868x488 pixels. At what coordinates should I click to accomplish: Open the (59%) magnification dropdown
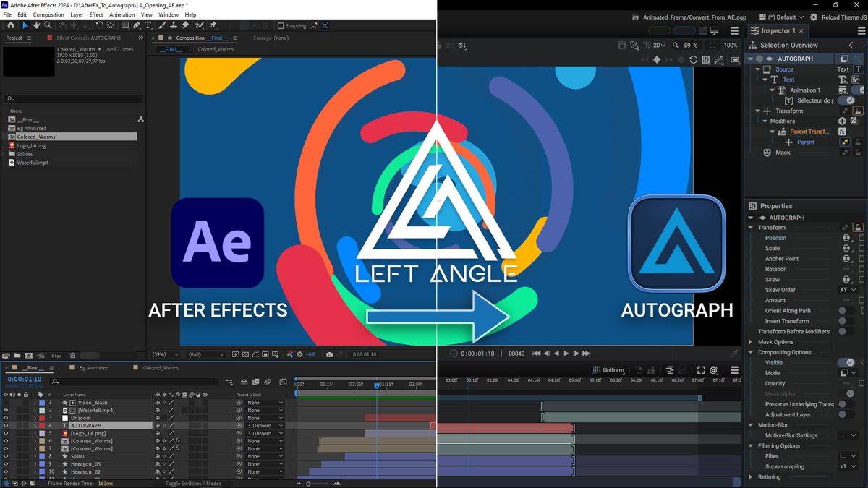(165, 354)
